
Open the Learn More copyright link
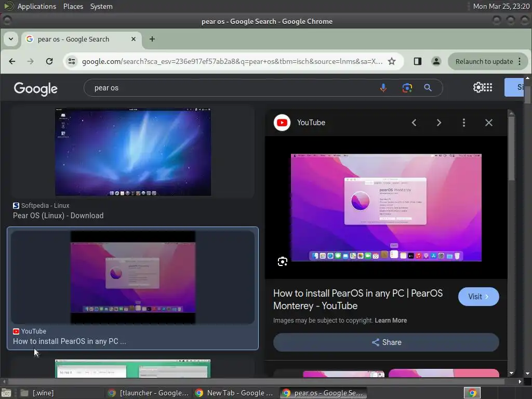(391, 321)
